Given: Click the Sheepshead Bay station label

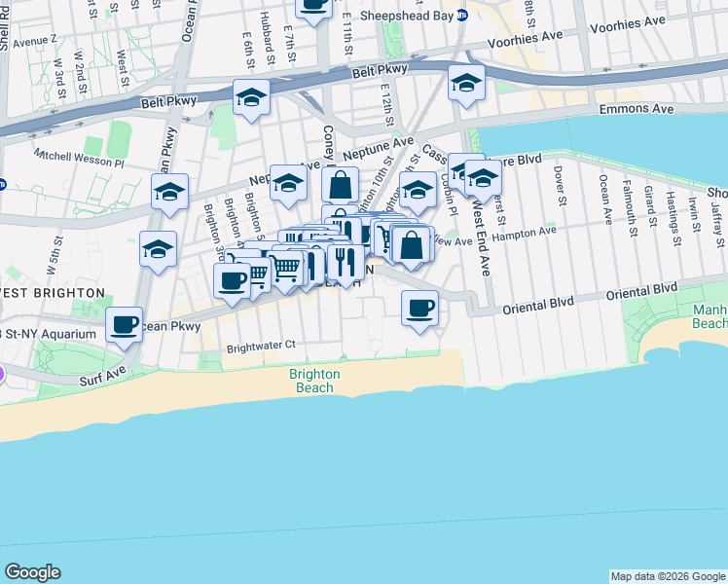Looking at the screenshot, I should tap(407, 16).
